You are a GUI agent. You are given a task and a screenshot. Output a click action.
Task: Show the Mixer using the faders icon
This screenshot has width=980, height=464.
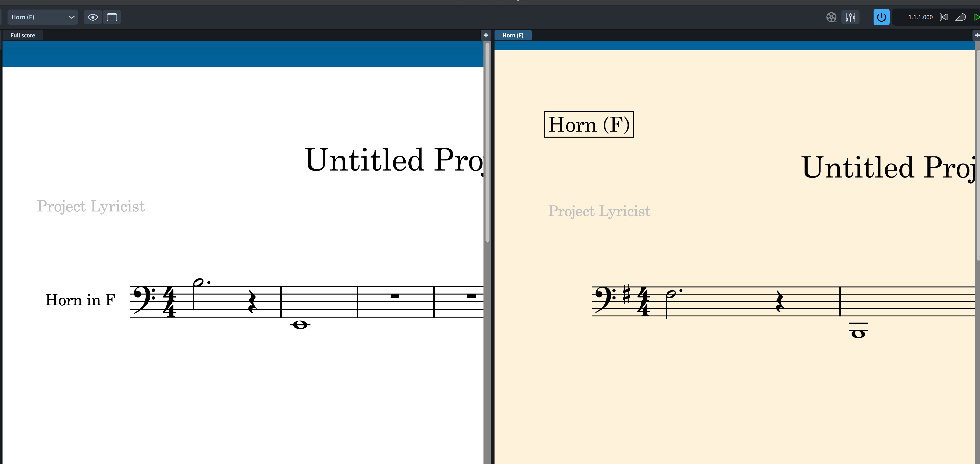(850, 17)
